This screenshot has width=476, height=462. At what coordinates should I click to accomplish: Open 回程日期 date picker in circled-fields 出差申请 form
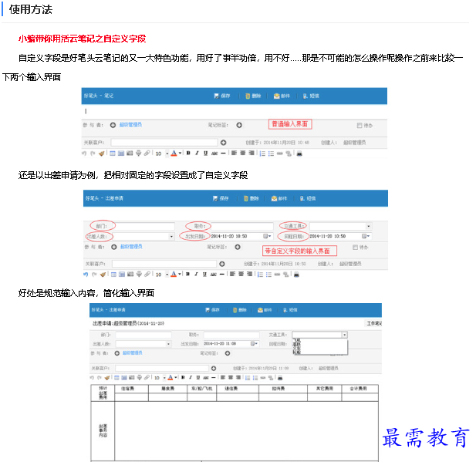366,236
